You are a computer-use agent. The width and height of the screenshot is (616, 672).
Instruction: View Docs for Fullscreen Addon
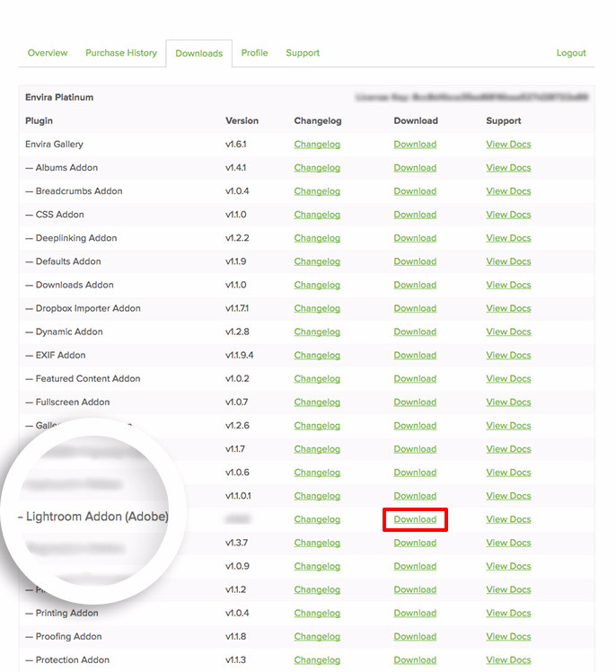pos(508,402)
